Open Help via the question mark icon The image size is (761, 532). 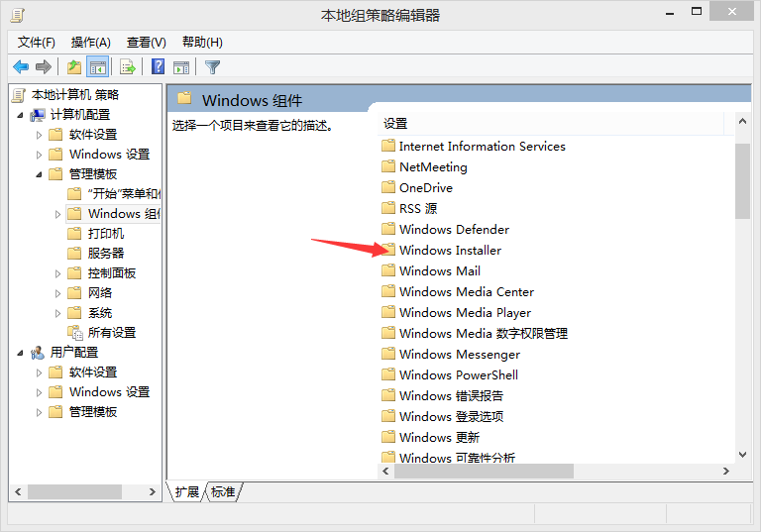159,66
